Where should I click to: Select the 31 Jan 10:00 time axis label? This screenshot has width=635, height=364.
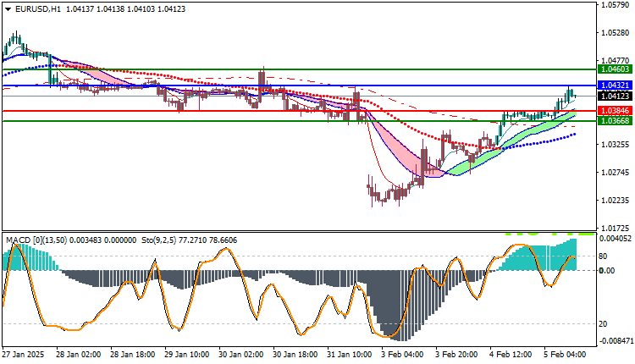(x=350, y=355)
